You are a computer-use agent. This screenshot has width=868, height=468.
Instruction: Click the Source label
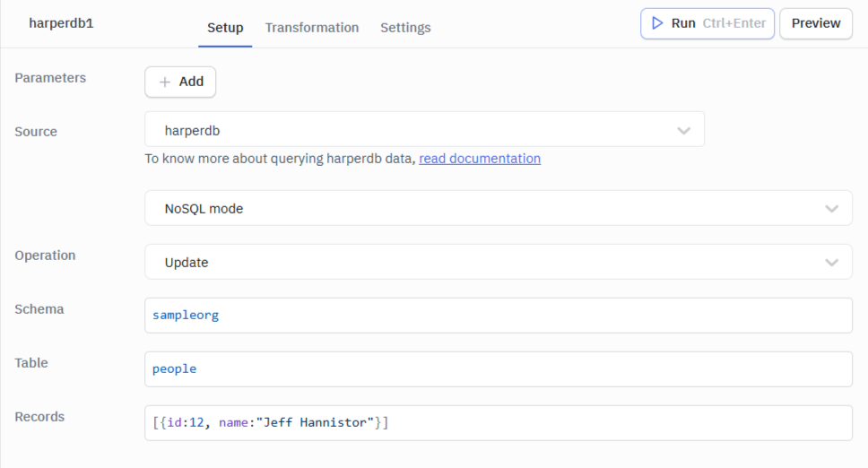[x=36, y=132]
